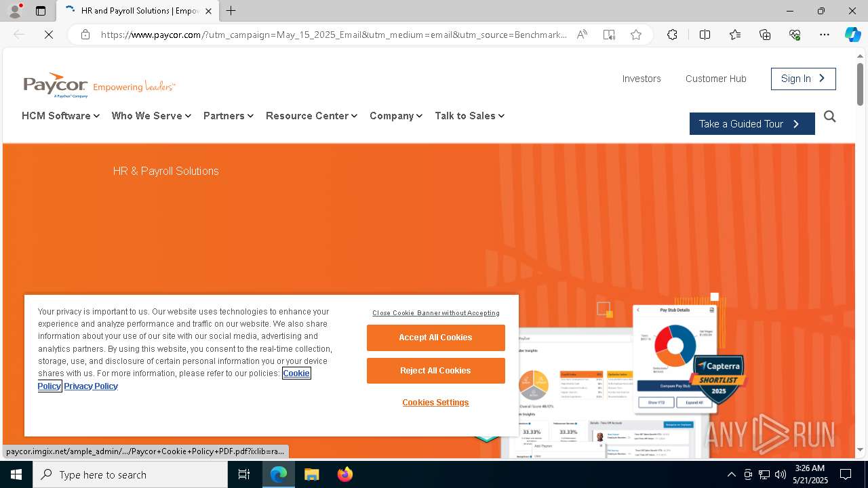The image size is (868, 488).
Task: Go to Investors page
Action: (x=642, y=79)
